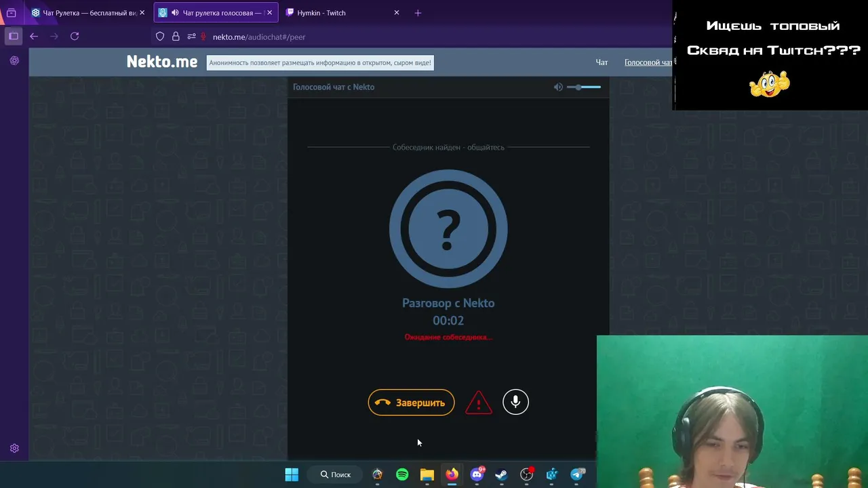The height and width of the screenshot is (488, 868).
Task: Click the question mark interlocutor avatar
Action: (x=448, y=228)
